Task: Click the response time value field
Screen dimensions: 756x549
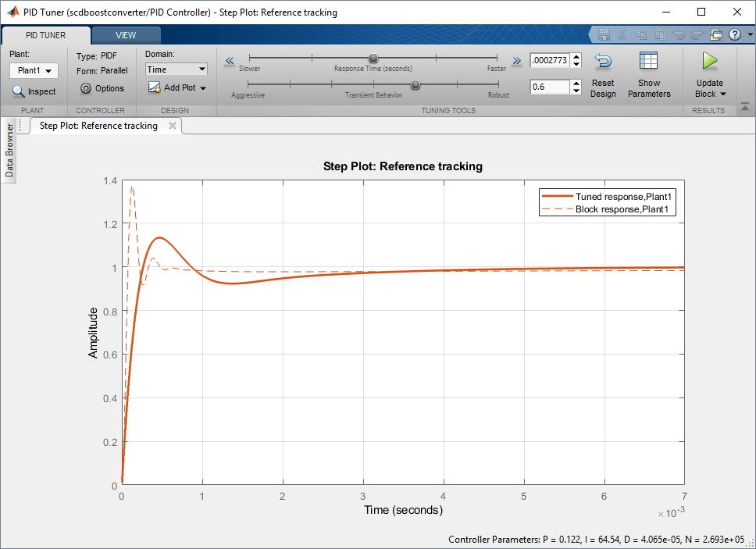Action: 549,60
